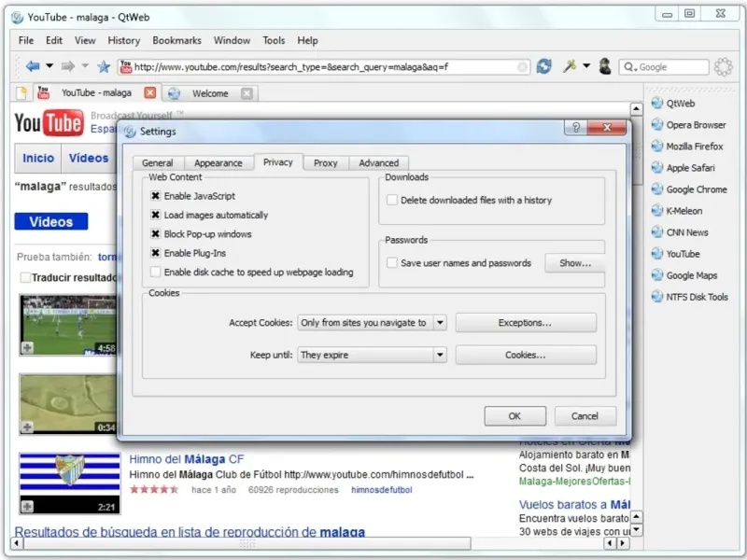Click the private browsing person icon
Screen dimensions: 747x560
[x=605, y=66]
